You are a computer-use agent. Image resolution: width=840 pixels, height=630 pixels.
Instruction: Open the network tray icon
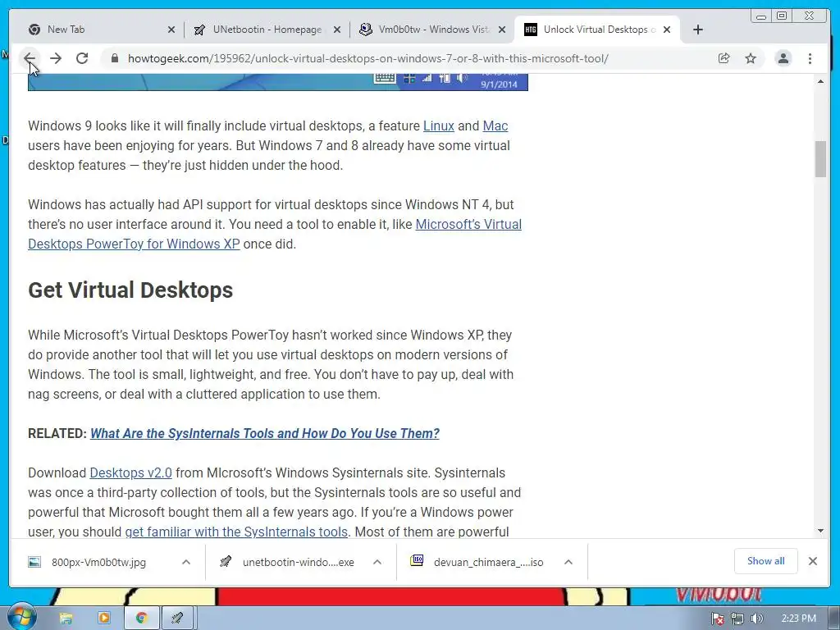click(x=737, y=619)
